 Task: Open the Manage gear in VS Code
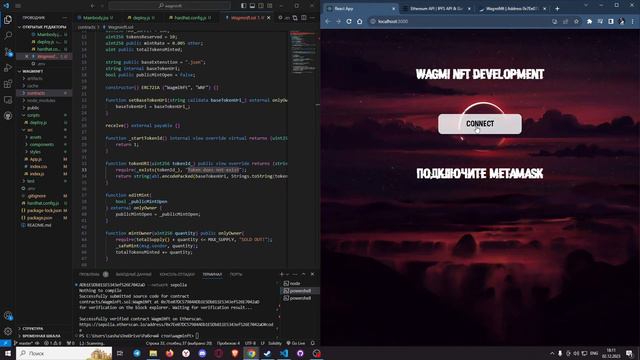click(x=8, y=331)
